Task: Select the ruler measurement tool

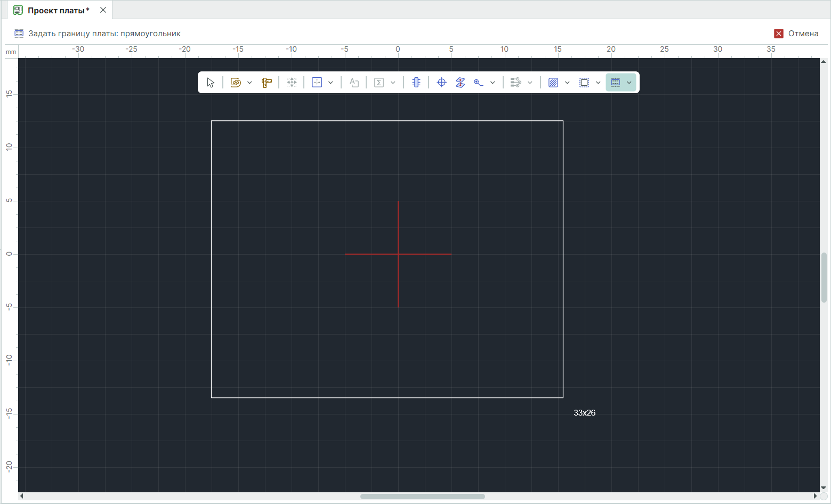Action: tap(267, 83)
